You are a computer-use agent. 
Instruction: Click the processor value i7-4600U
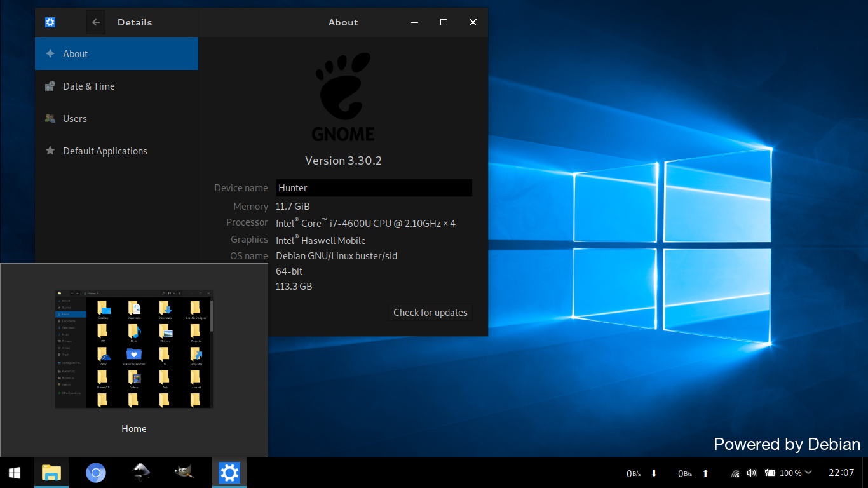[x=365, y=223]
